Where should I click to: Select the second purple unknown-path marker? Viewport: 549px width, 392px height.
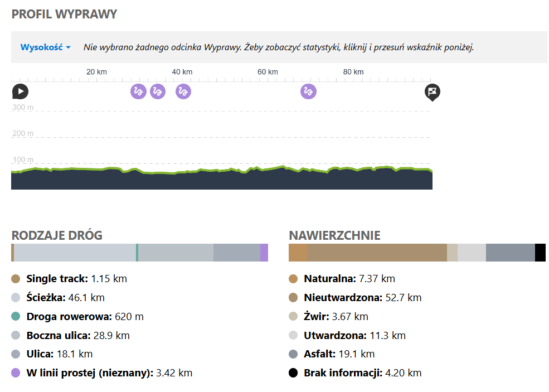pos(158,91)
